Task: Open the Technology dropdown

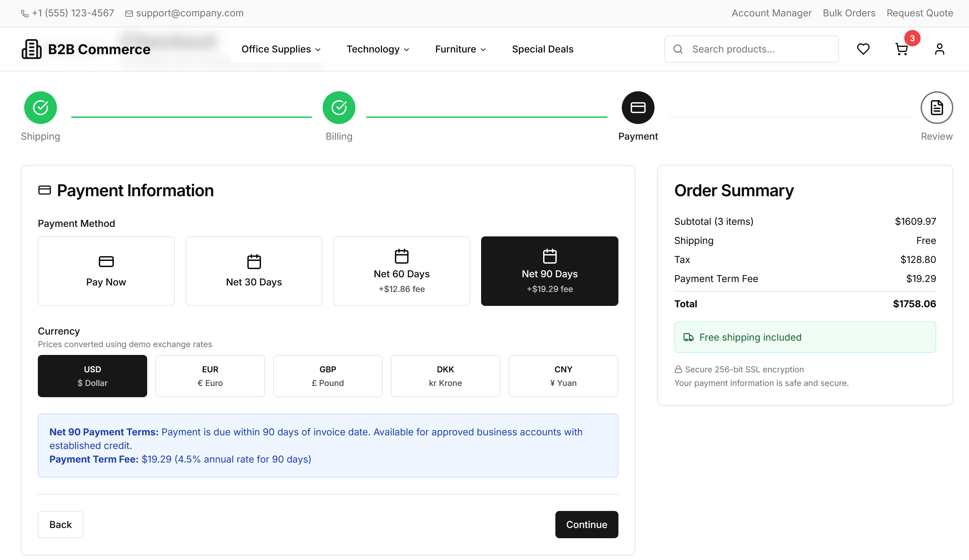Action: [x=378, y=49]
